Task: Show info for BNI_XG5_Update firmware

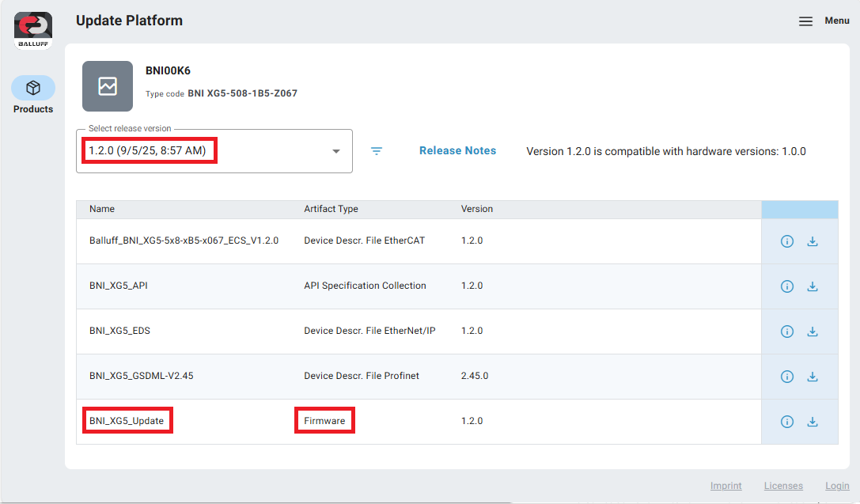Action: [x=786, y=422]
